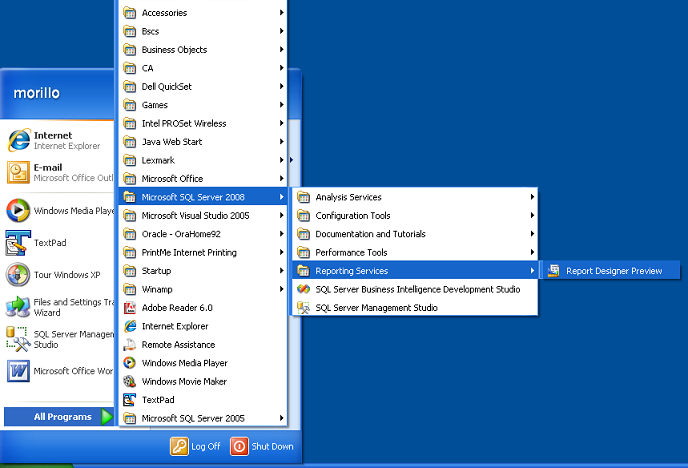688x468 pixels.
Task: Open the Java Web Start group
Action: pyautogui.click(x=203, y=142)
